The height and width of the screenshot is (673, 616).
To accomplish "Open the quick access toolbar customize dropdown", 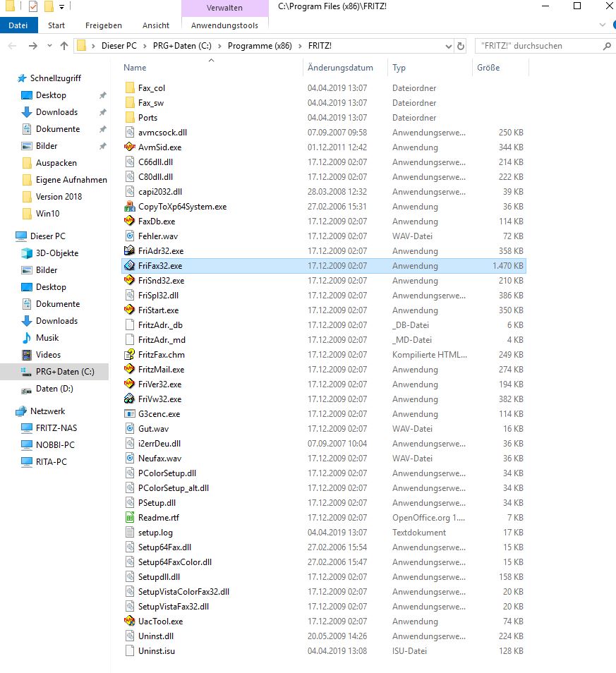I will (x=62, y=7).
